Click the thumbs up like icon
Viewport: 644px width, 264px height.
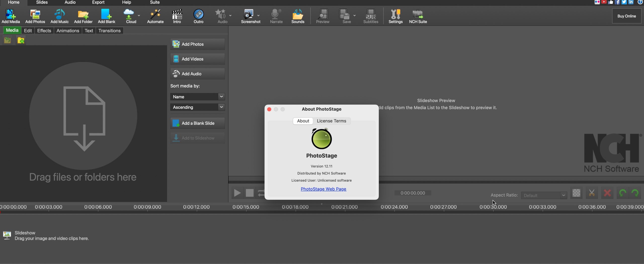coord(611,2)
